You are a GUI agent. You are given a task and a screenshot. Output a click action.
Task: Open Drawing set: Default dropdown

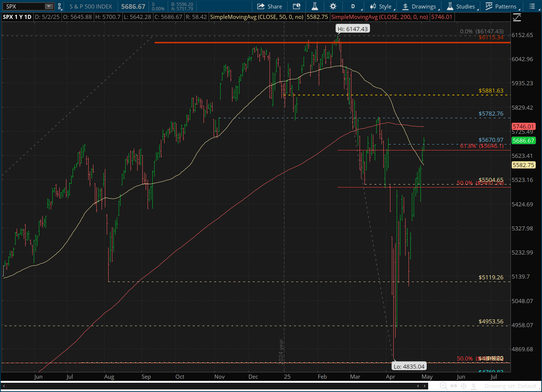point(510,386)
